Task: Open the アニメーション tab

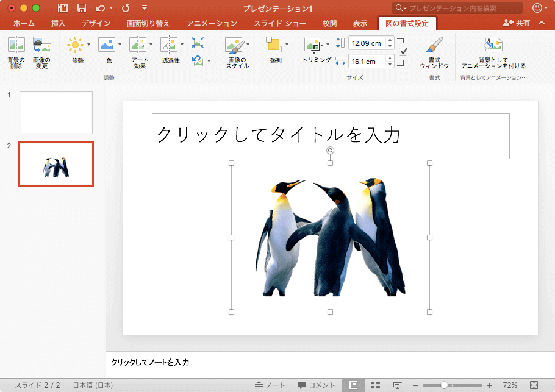Action: (x=212, y=24)
